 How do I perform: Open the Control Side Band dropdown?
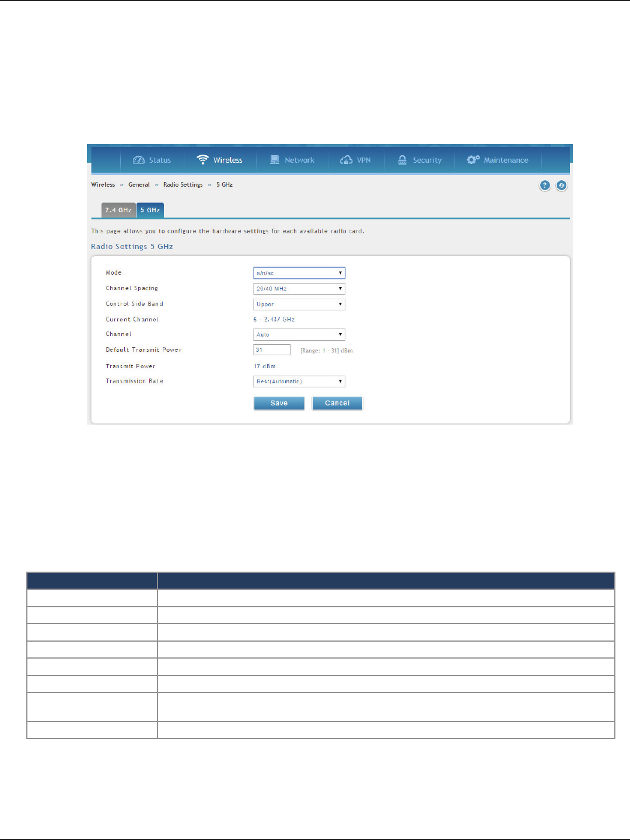tap(299, 304)
